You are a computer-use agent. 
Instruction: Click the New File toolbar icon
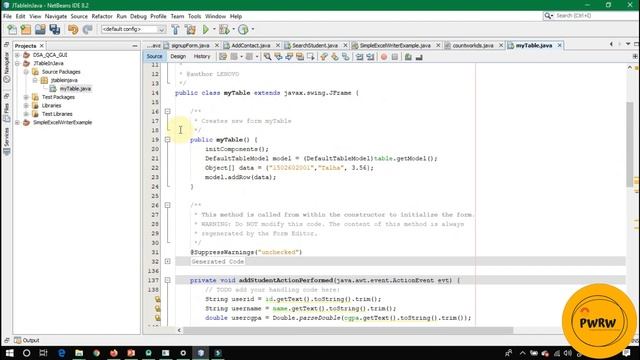pos(12,29)
